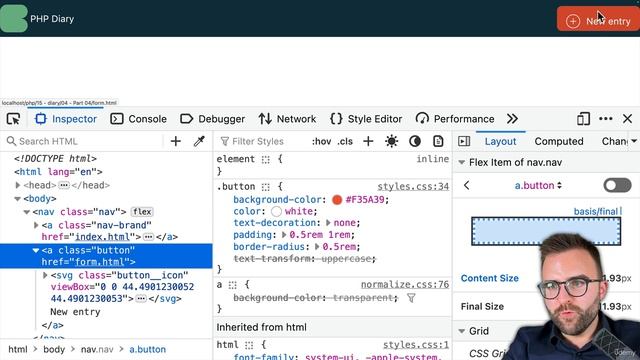Collapse the Grid section
Screen dimensions: 640x360
462,331
